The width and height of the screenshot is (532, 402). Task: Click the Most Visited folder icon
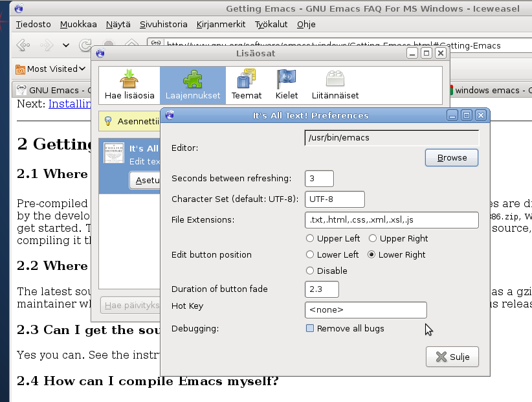coord(20,69)
